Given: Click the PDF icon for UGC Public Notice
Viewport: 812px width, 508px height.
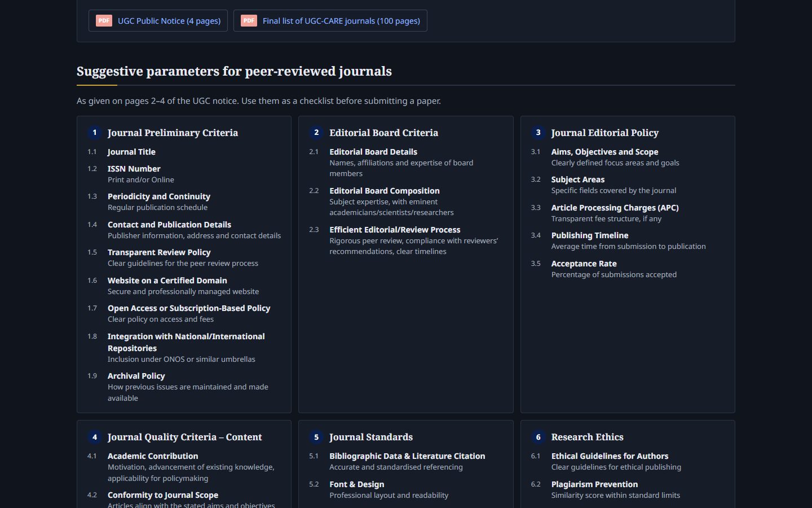Looking at the screenshot, I should [104, 20].
